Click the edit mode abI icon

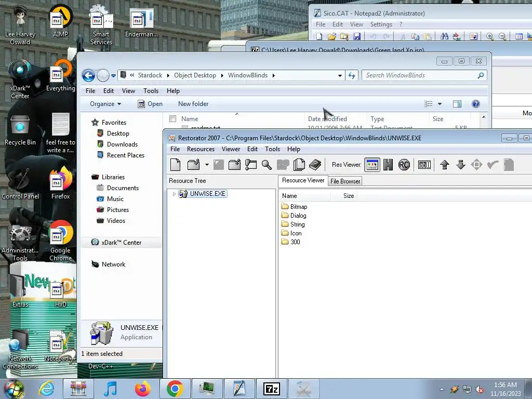pos(424,165)
